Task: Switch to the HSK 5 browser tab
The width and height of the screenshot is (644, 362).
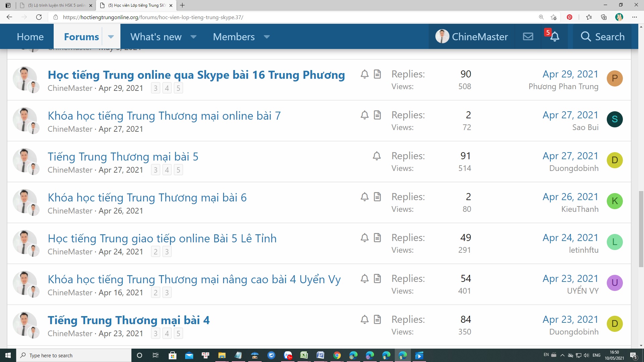Action: point(55,5)
